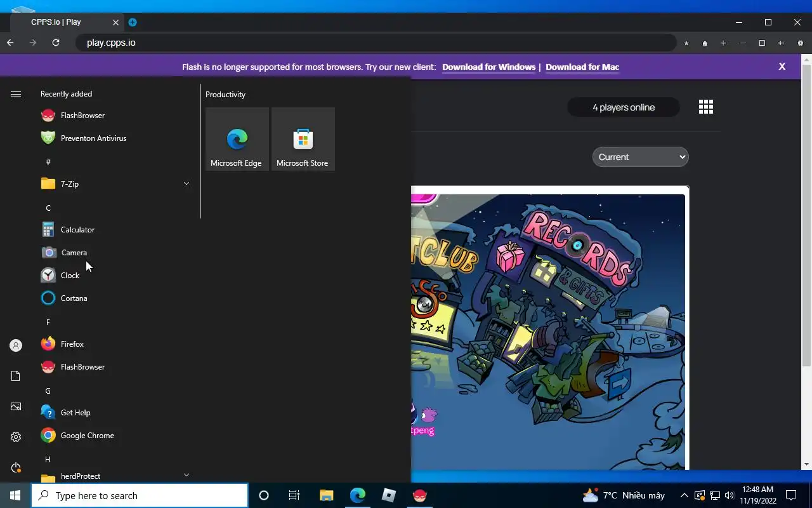Zoom out with minus toolbar icon
The height and width of the screenshot is (508, 812).
click(x=743, y=43)
